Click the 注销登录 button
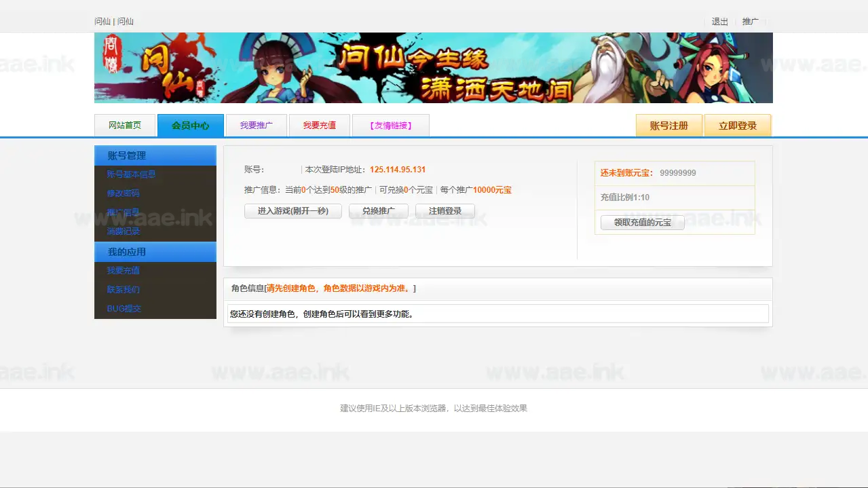The width and height of the screenshot is (868, 488). (x=445, y=211)
